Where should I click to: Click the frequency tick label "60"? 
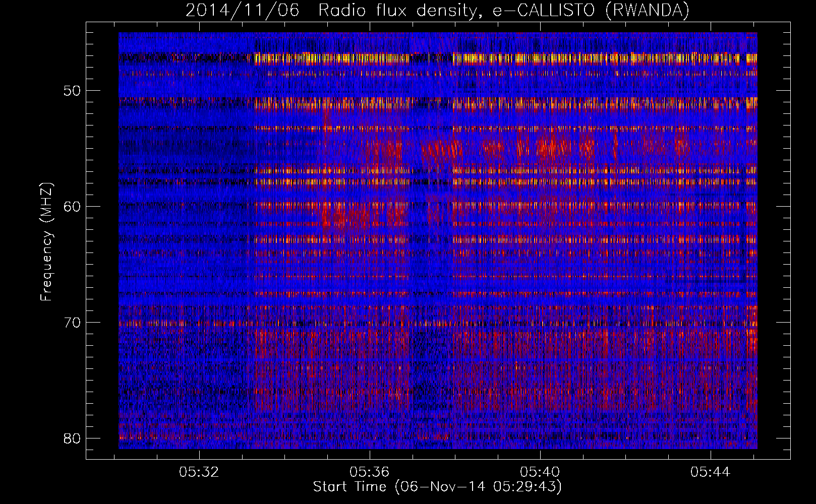click(72, 207)
